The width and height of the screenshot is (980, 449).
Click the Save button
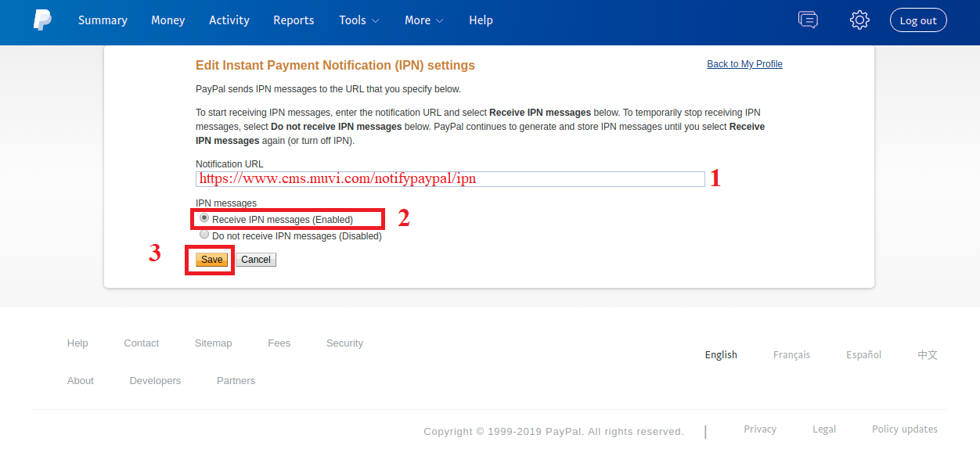(211, 260)
